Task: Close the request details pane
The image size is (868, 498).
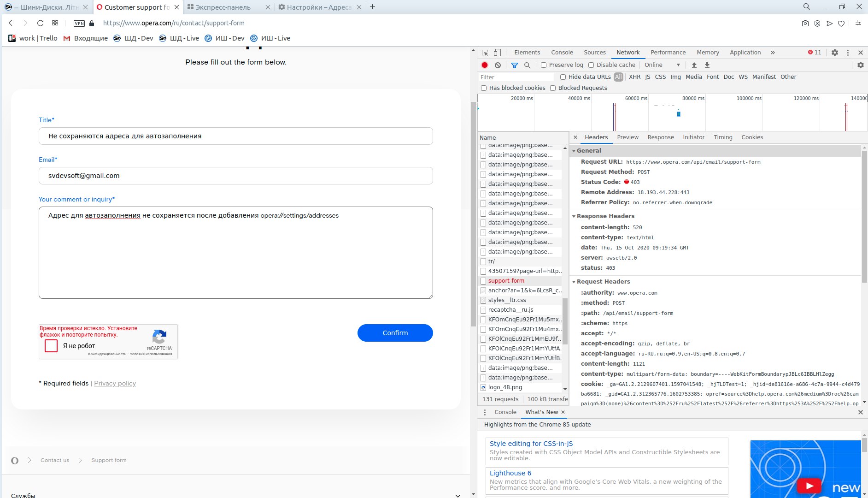Action: (575, 137)
